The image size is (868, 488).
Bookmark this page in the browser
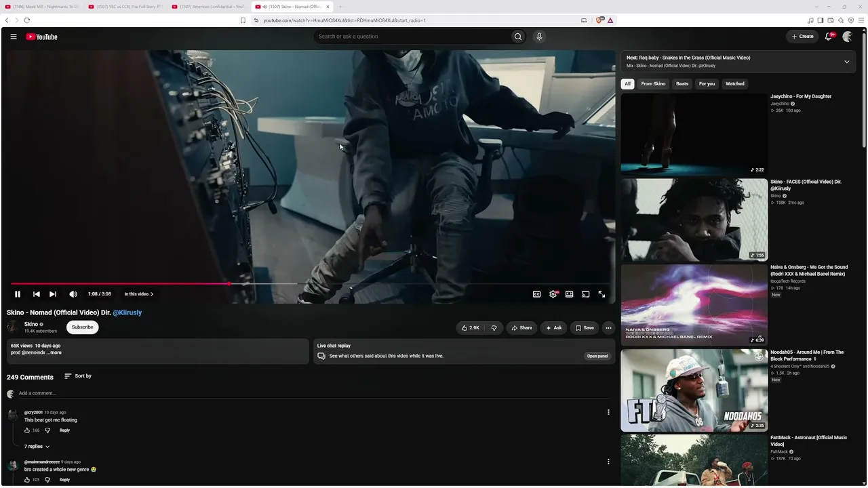pyautogui.click(x=243, y=20)
